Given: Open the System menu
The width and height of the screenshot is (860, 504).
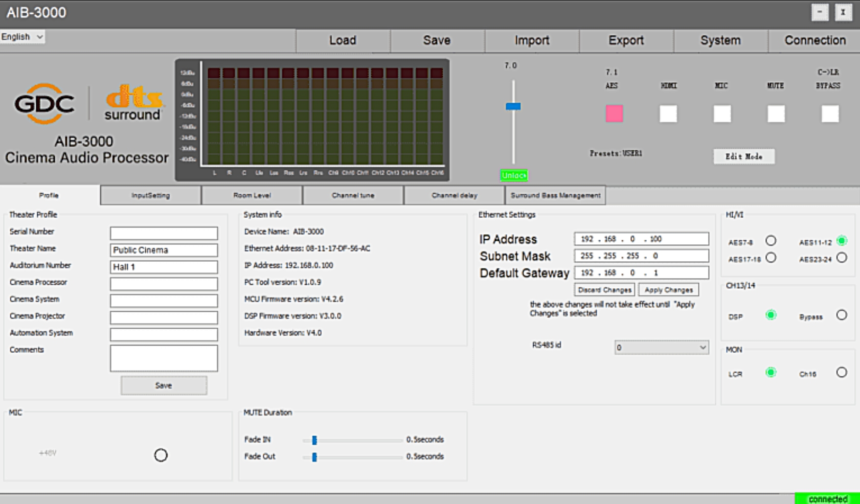Looking at the screenshot, I should (x=720, y=40).
